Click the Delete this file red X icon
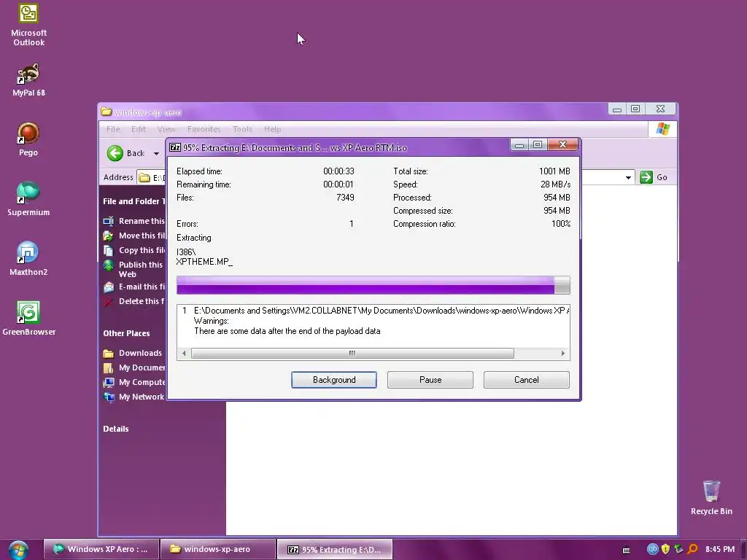Viewport: 747px width, 560px height. point(109,301)
